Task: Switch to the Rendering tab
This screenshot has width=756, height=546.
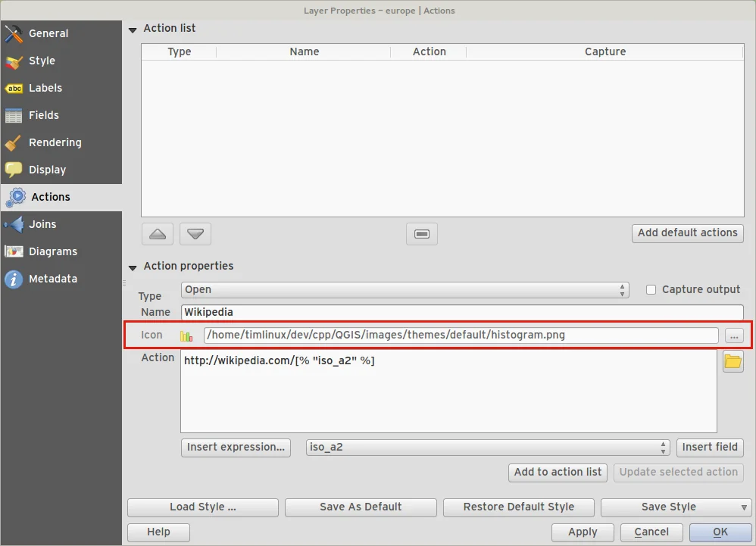Action: 55,142
